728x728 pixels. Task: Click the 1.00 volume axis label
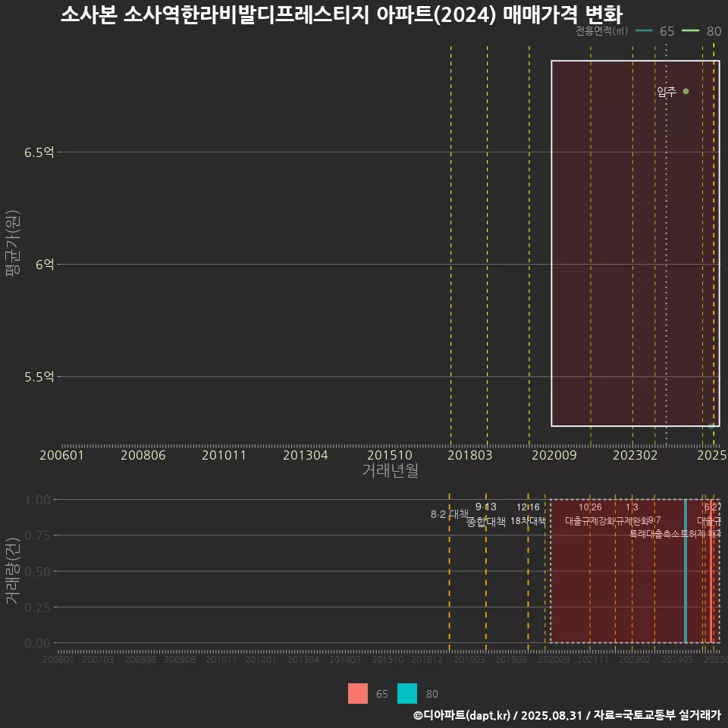point(38,500)
